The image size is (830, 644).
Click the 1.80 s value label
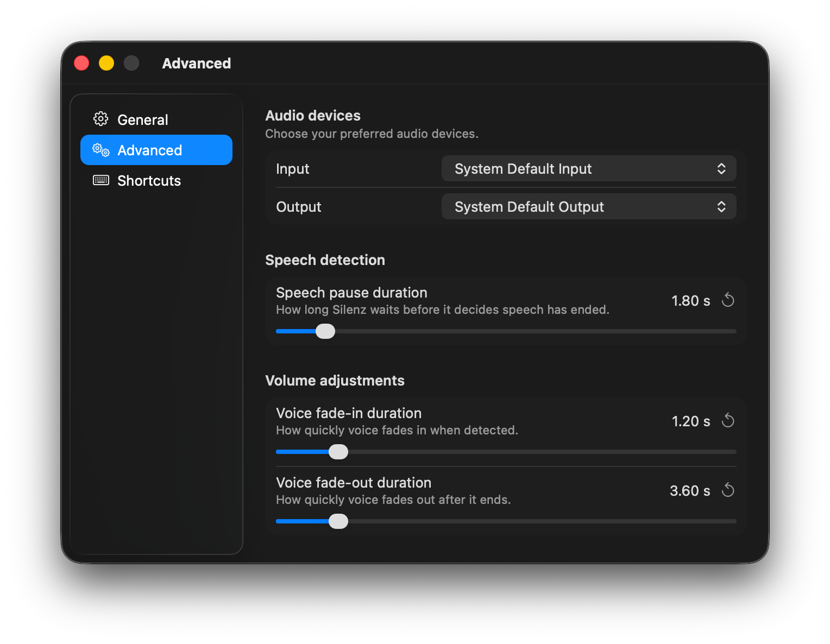(x=690, y=300)
